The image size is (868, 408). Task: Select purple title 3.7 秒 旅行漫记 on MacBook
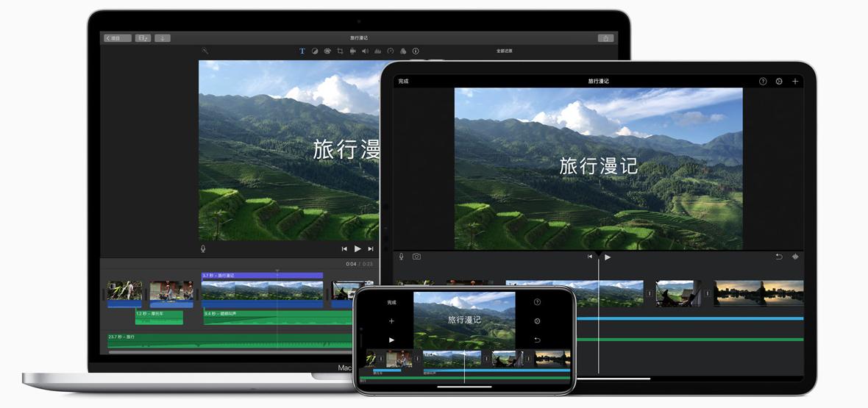[262, 275]
